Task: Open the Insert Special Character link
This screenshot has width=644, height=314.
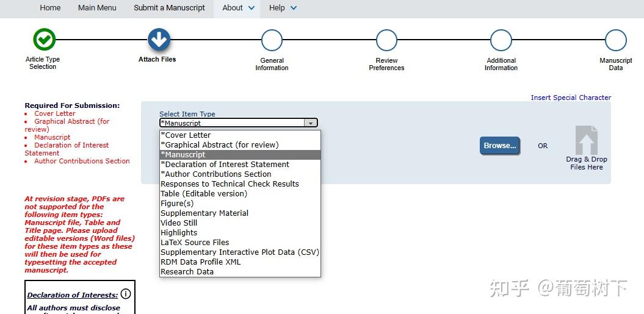Action: [570, 98]
